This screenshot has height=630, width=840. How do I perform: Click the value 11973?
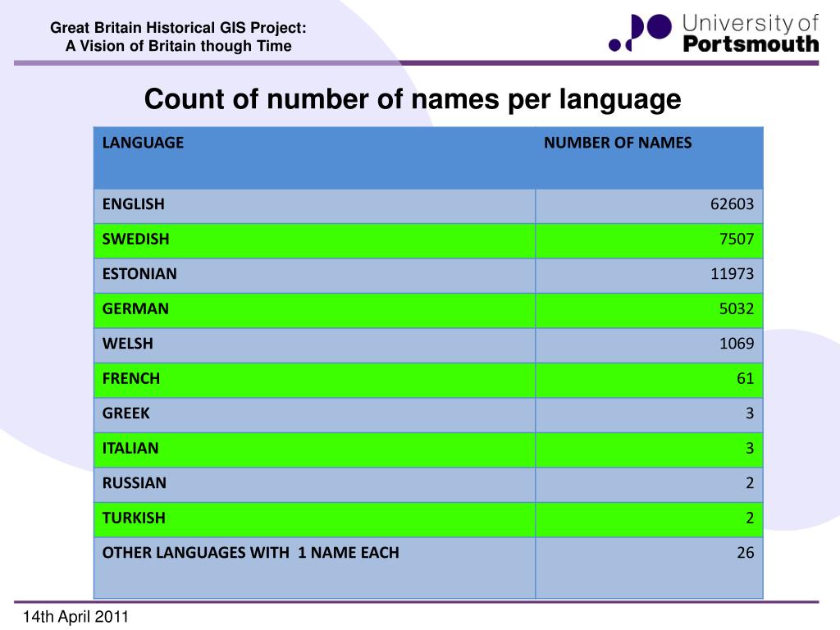pyautogui.click(x=732, y=274)
